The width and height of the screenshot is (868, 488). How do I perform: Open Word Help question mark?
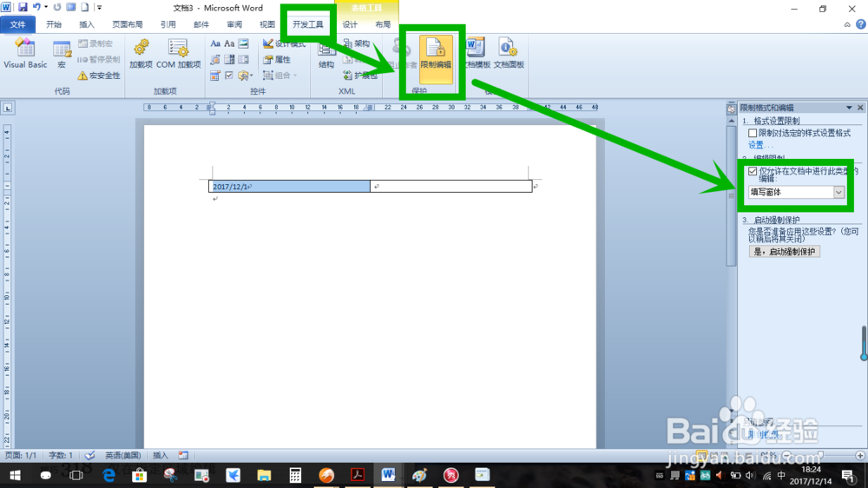[x=860, y=24]
